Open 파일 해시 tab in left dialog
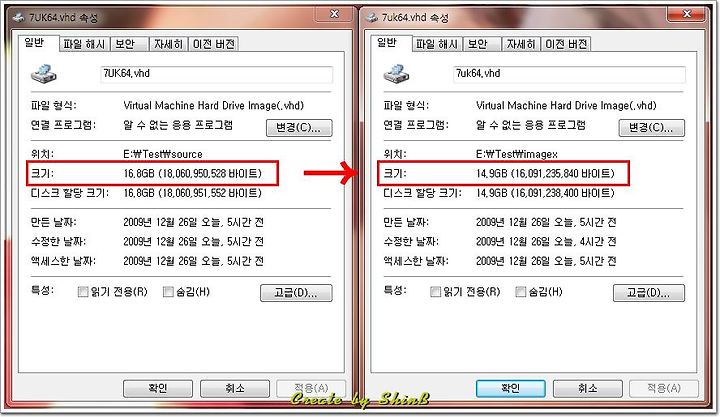This screenshot has width=720, height=417. (x=84, y=44)
